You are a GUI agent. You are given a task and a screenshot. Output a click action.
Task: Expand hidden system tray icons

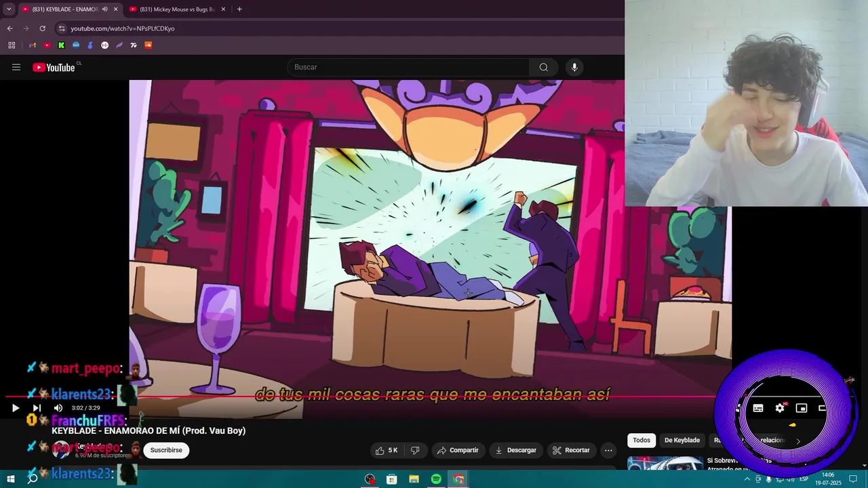(747, 479)
